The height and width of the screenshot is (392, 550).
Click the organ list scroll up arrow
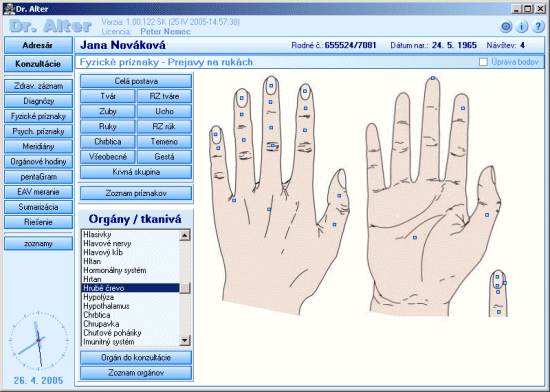[185, 235]
